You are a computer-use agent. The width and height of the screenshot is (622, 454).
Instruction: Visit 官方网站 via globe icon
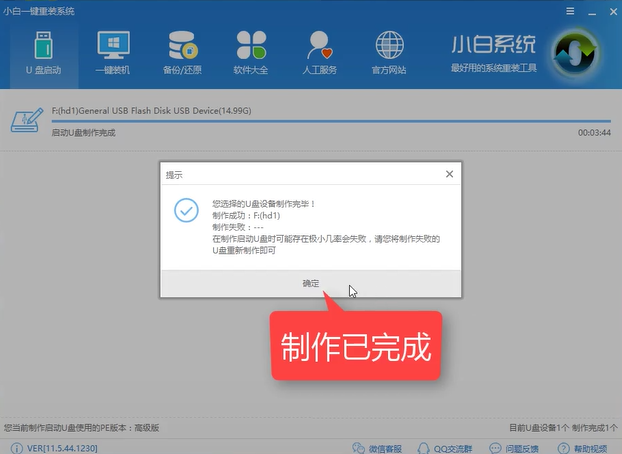pos(389,54)
